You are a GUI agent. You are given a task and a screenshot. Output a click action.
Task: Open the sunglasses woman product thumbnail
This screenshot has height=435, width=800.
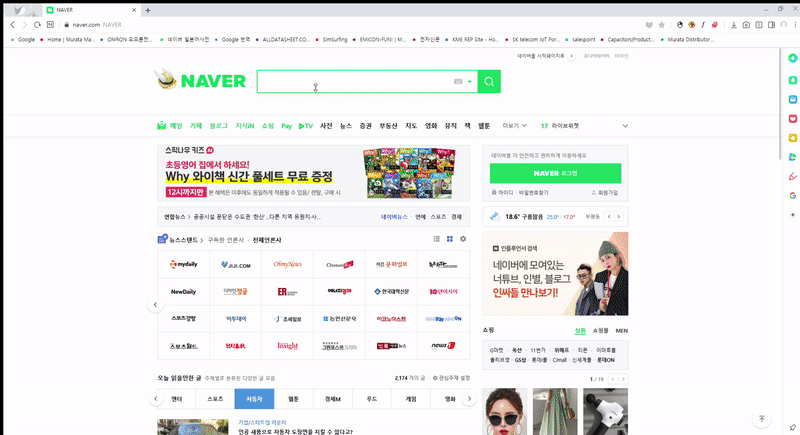tap(505, 412)
